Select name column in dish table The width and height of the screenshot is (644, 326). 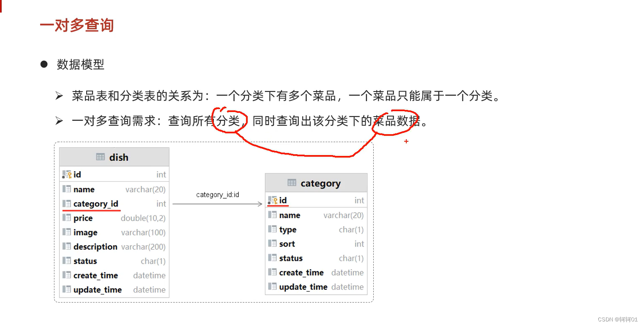click(x=84, y=189)
